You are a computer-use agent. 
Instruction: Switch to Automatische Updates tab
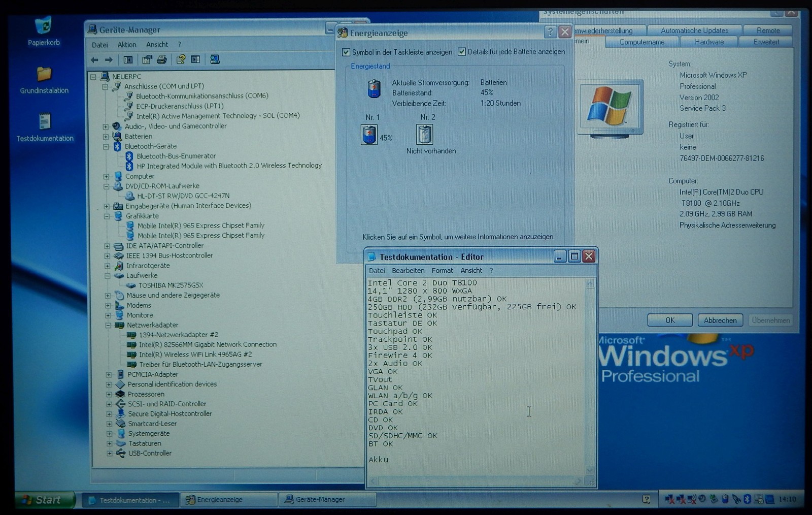click(x=694, y=30)
